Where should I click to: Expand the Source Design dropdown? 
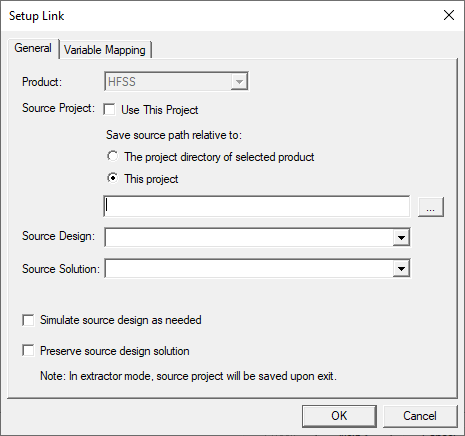tap(401, 237)
